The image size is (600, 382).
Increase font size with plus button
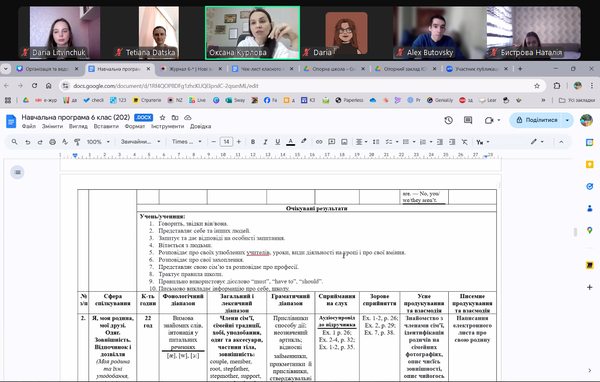239,142
